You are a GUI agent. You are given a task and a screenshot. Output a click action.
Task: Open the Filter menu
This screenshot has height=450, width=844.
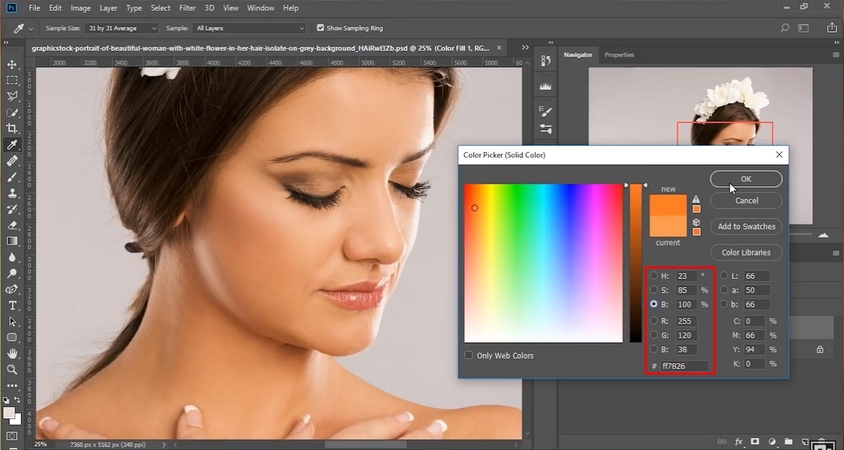tap(187, 8)
